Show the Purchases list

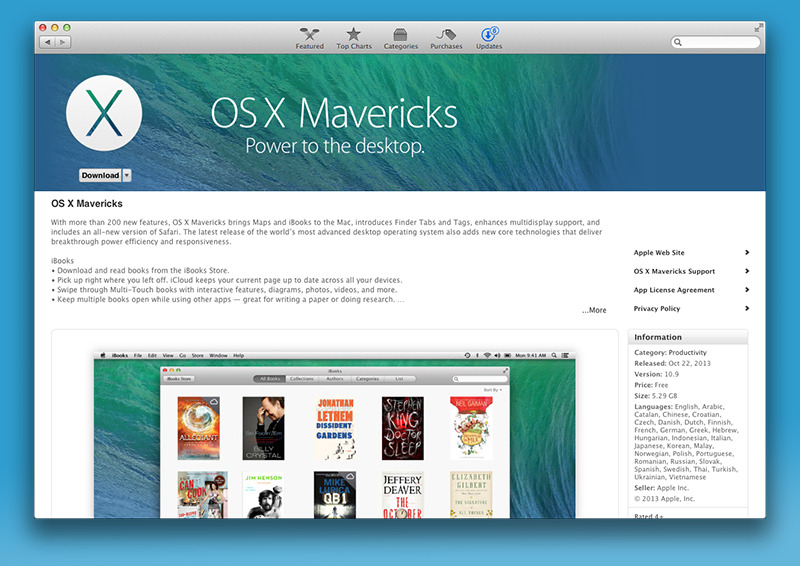point(446,38)
